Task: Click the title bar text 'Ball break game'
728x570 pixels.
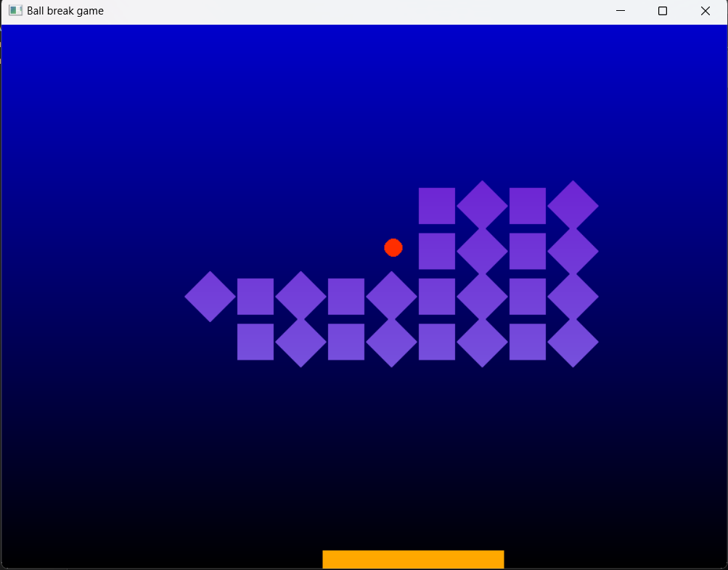Action: coord(65,10)
